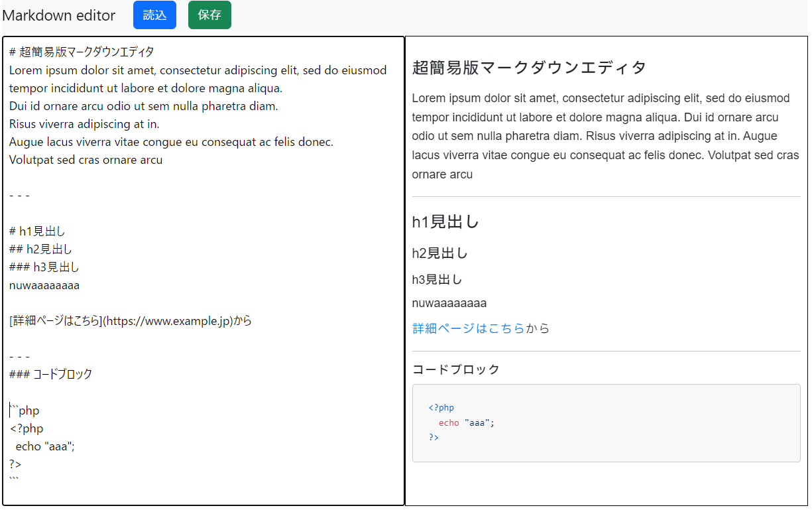
Task: Click the blue 読込 load button
Action: (x=154, y=15)
